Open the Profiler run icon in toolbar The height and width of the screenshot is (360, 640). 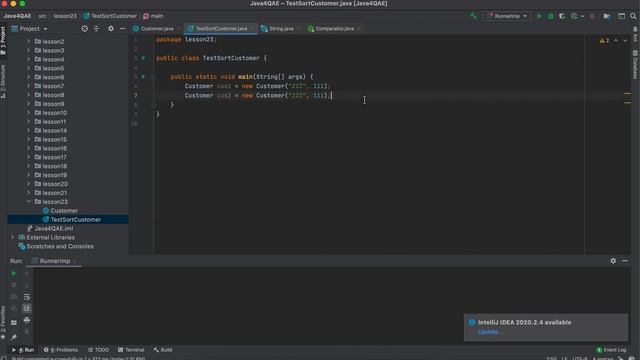click(574, 16)
